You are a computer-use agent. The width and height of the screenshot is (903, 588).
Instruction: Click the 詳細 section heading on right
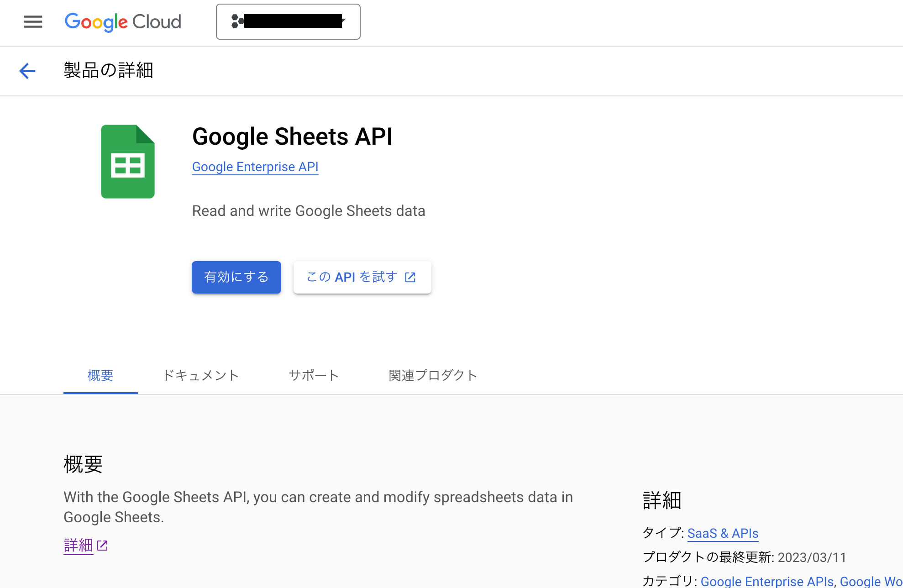662,500
